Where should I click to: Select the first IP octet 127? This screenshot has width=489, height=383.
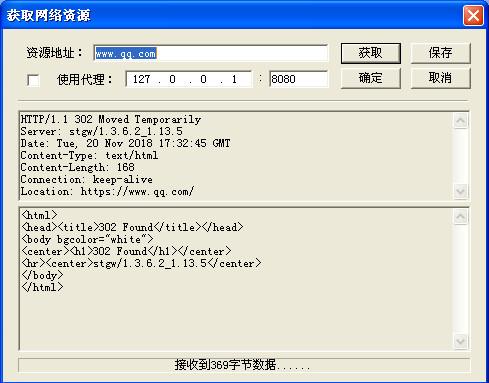141,79
